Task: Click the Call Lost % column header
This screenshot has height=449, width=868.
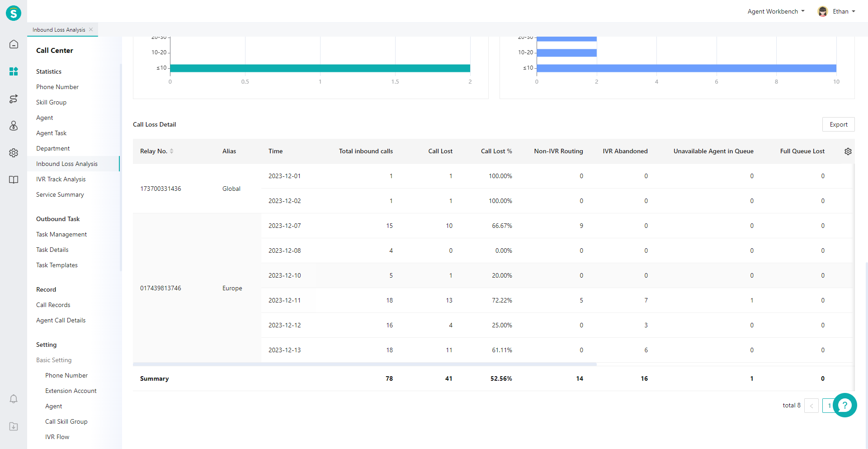Action: coord(496,151)
